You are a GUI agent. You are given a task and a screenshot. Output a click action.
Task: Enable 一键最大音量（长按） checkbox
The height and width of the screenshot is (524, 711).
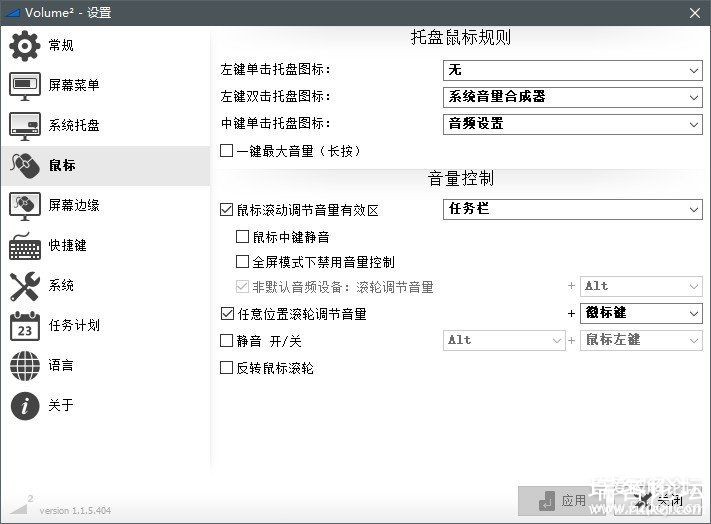[x=226, y=151]
